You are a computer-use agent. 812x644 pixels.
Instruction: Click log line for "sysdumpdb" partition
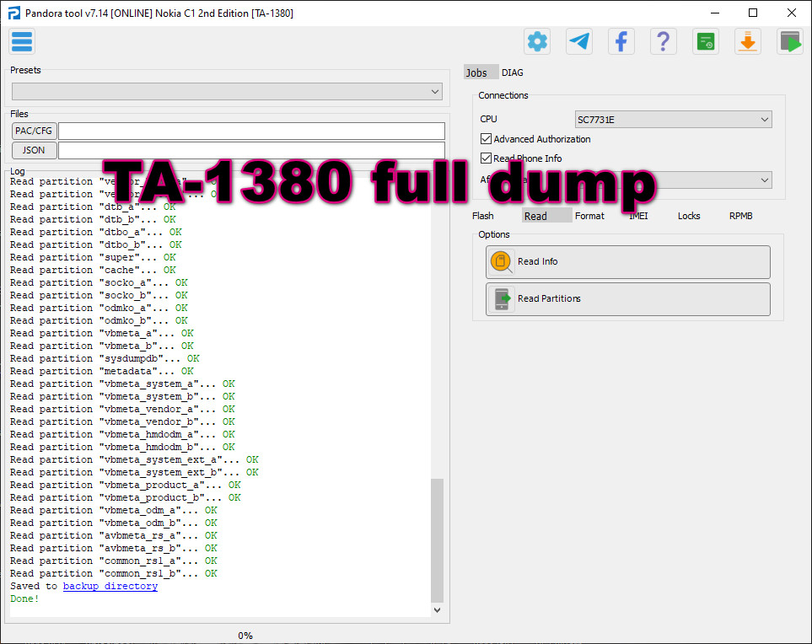105,358
